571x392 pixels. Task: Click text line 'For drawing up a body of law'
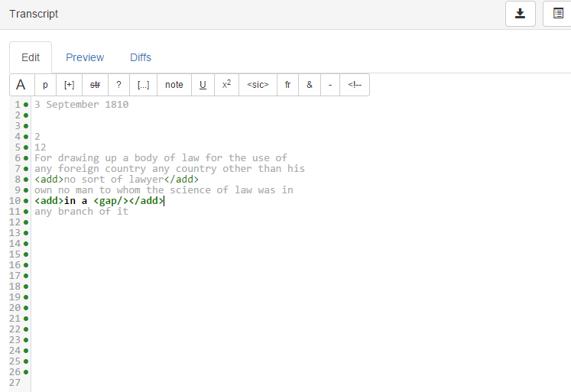coord(161,158)
